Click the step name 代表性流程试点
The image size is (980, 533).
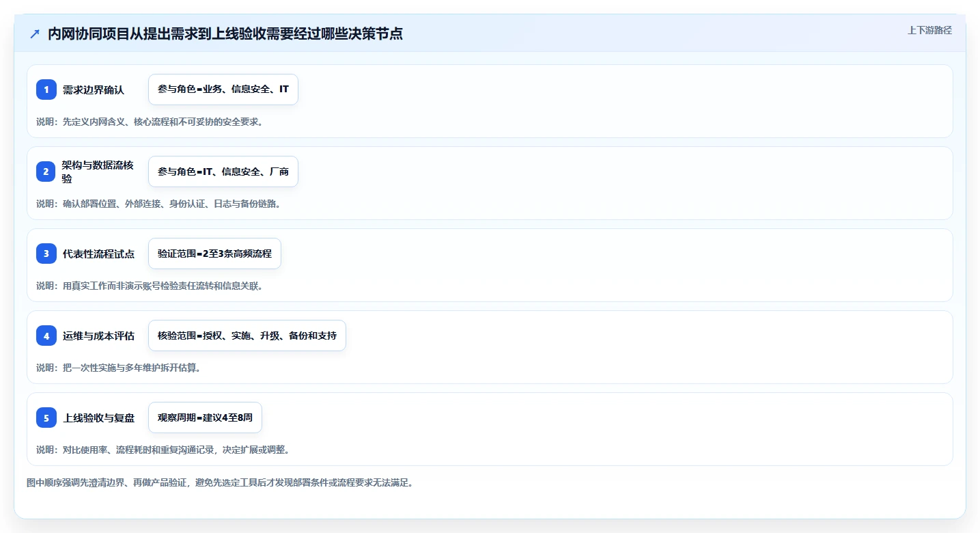[98, 254]
